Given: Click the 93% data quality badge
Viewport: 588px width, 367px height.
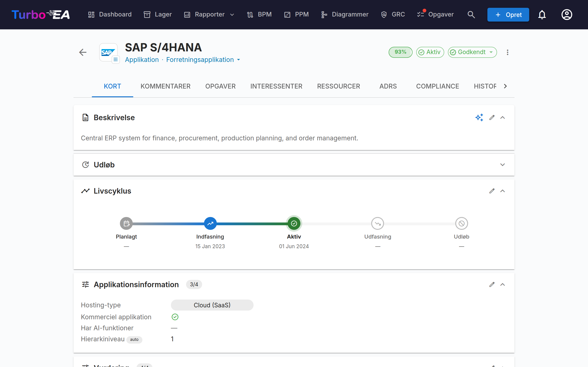Looking at the screenshot, I should (x=400, y=52).
